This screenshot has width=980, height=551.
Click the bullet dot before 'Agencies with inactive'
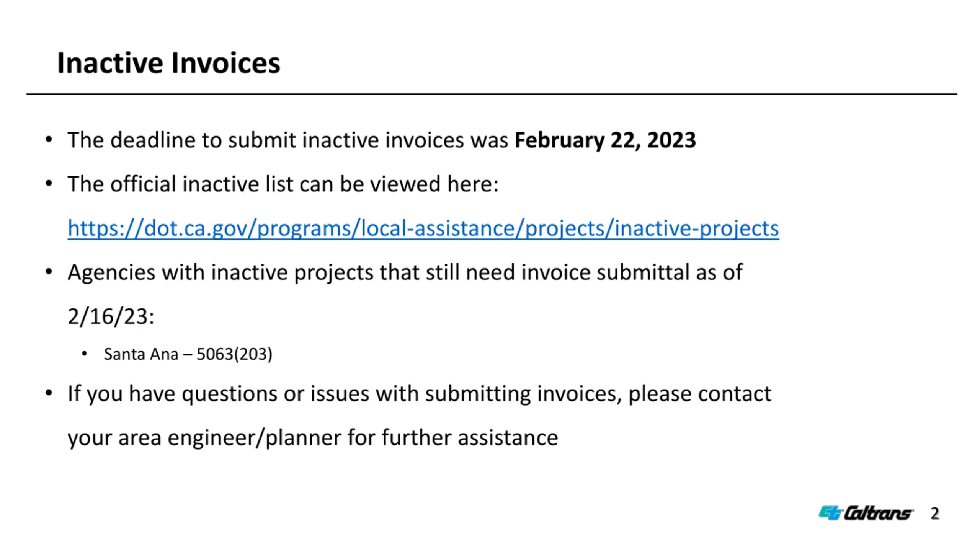49,272
